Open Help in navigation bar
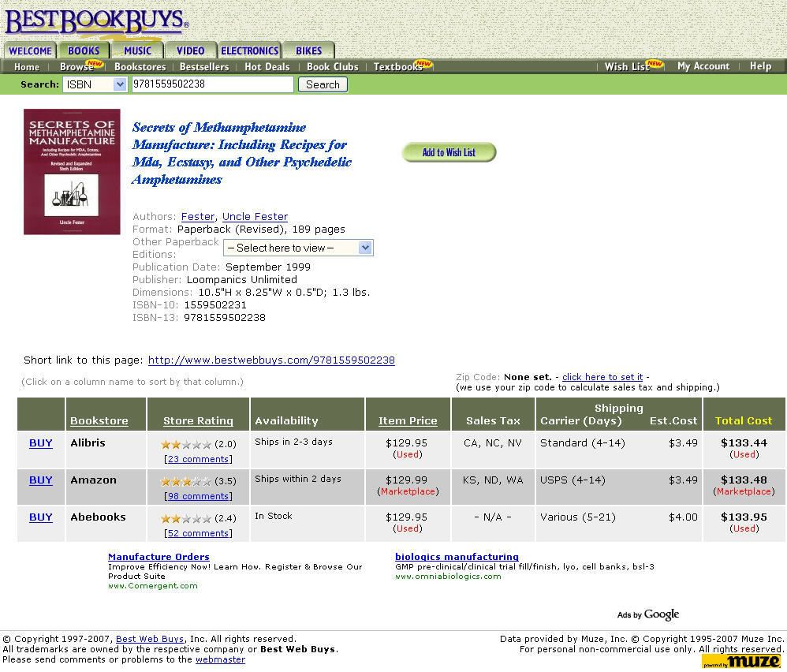 pos(760,66)
